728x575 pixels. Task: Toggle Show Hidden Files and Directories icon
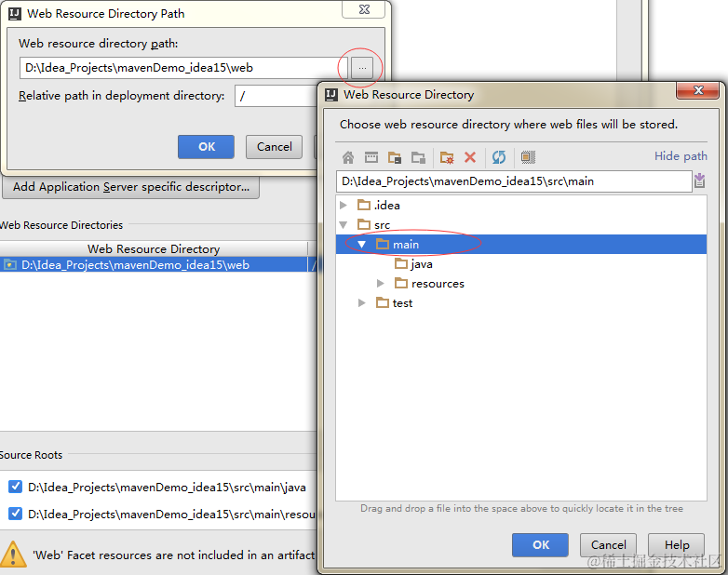coord(528,157)
